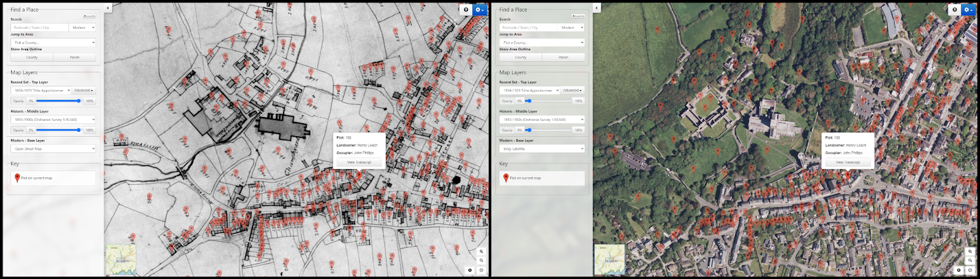The height and width of the screenshot is (279, 980).
Task: Toggle Parish area outline in tithe map sidebar
Action: tap(75, 57)
